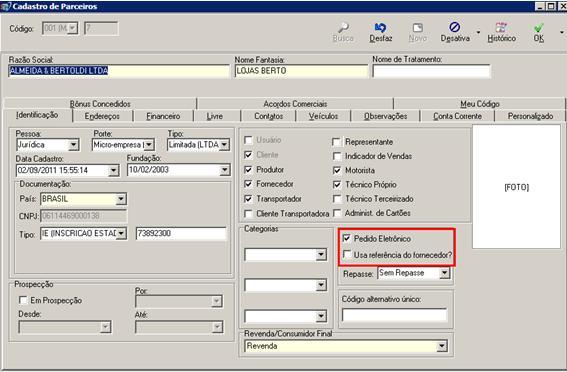
Task: Open the arrow menu next to OK
Action: [562, 32]
